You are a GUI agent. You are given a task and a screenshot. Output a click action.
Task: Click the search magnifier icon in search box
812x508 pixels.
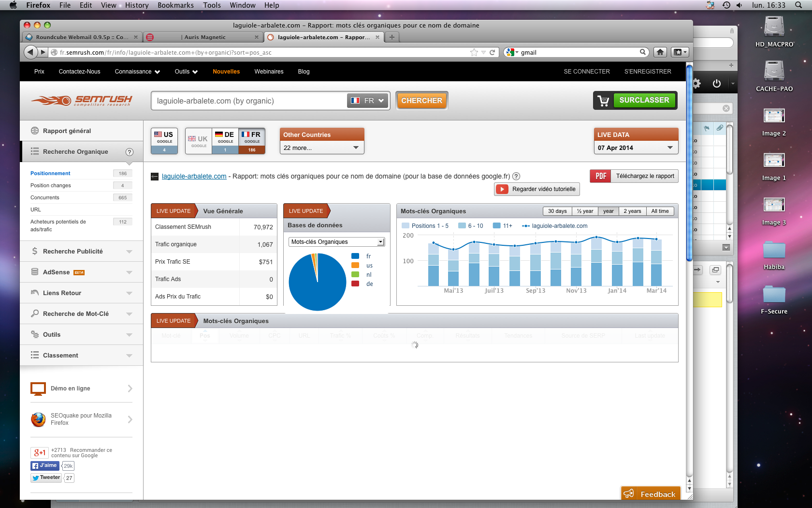click(x=643, y=52)
